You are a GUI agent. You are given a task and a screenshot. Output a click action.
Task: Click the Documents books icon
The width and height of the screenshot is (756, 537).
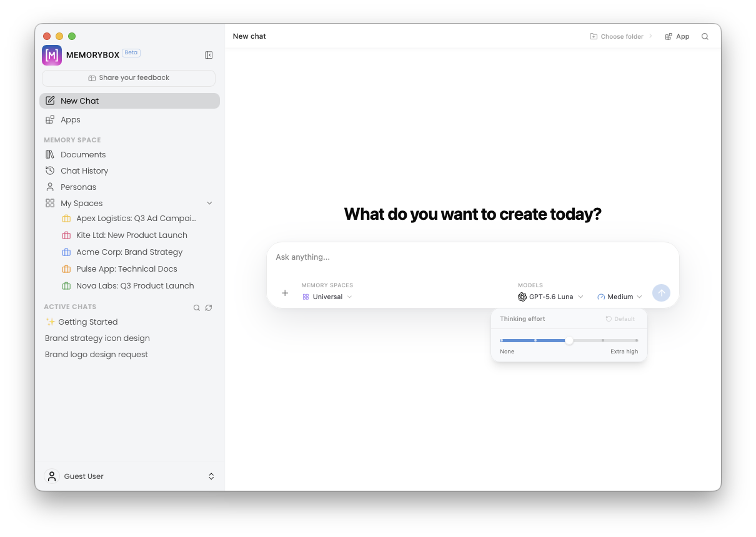pyautogui.click(x=50, y=154)
